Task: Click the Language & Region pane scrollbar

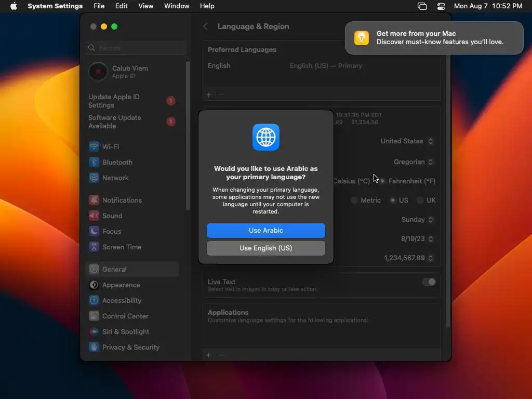Action: pos(447,190)
